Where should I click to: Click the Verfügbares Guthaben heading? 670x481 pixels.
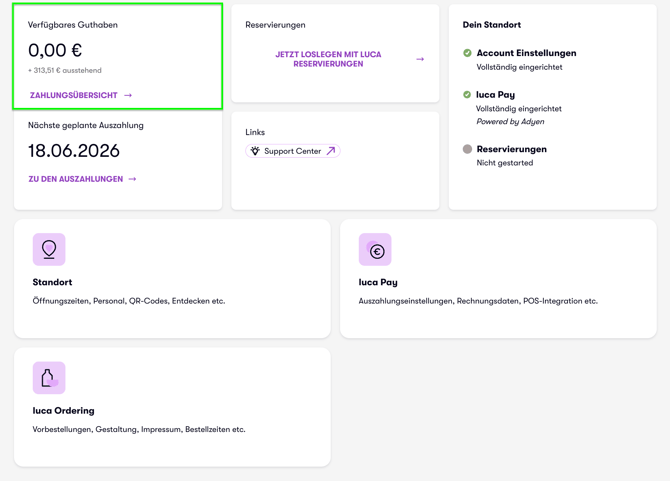[73, 25]
